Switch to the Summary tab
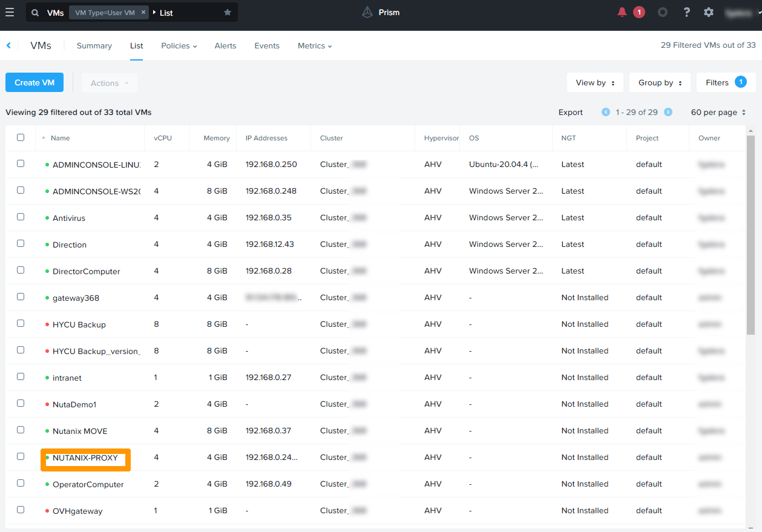 94,45
